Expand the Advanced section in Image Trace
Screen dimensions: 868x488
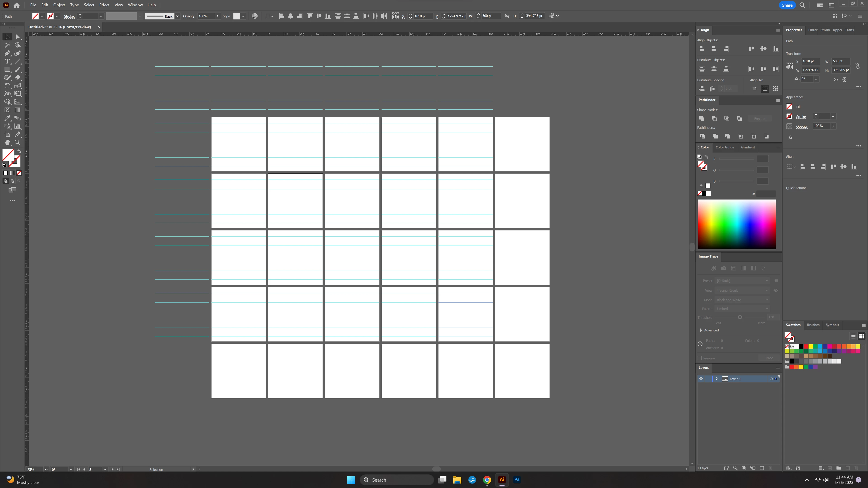coord(701,330)
